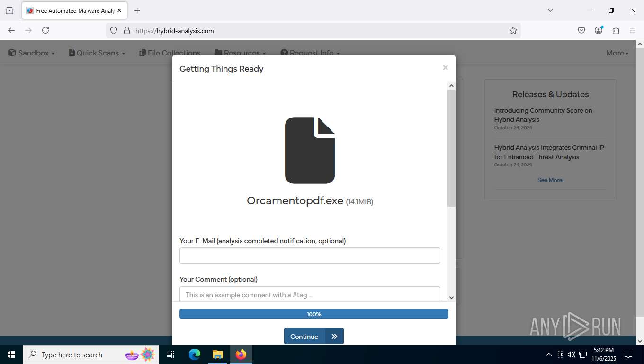
Task: Click the browser Forward arrow
Action: pyautogui.click(x=28, y=30)
